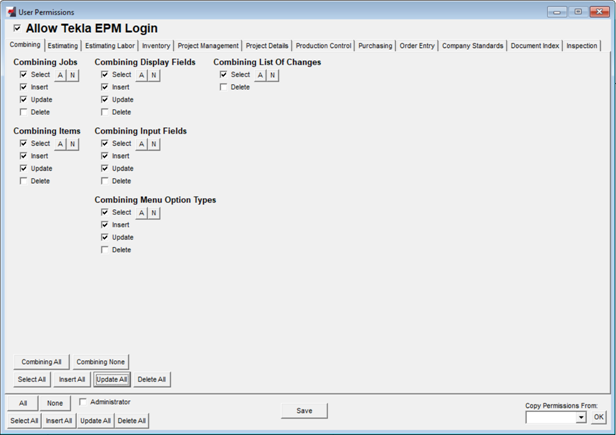Enable Delete under Combining Menu Option Types
The height and width of the screenshot is (435, 616).
tap(104, 250)
